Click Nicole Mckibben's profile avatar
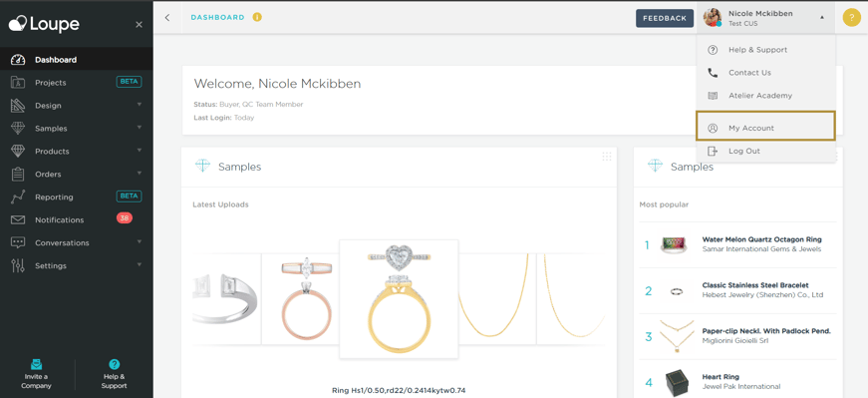 pyautogui.click(x=713, y=18)
